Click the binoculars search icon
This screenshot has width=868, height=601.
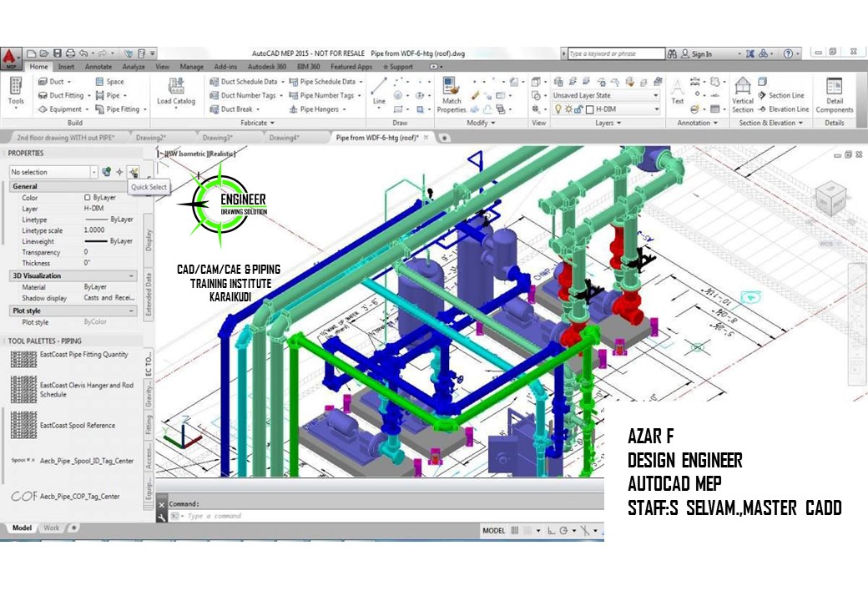pyautogui.click(x=672, y=53)
